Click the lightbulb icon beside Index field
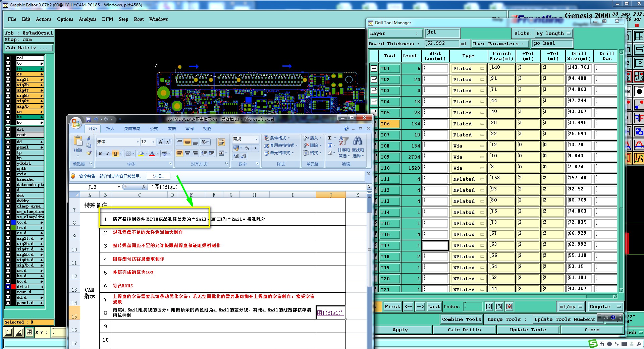 pyautogui.click(x=489, y=306)
